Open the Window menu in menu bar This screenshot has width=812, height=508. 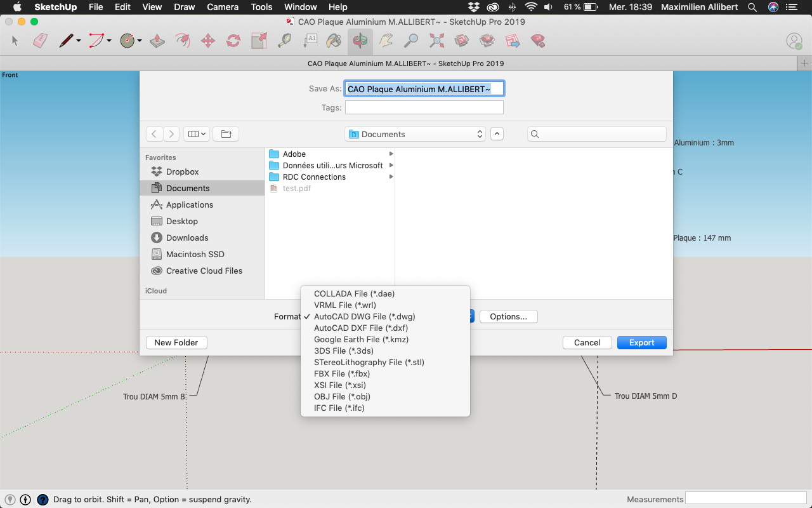(x=301, y=7)
